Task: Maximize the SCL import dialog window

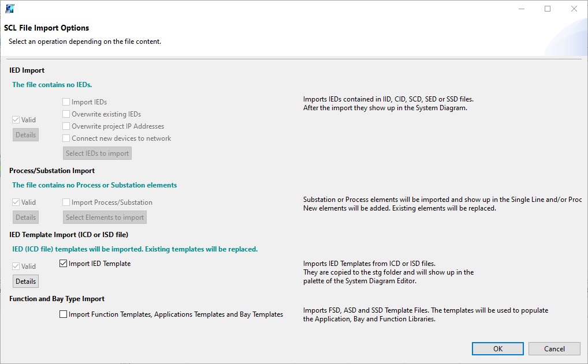Action: (x=548, y=9)
